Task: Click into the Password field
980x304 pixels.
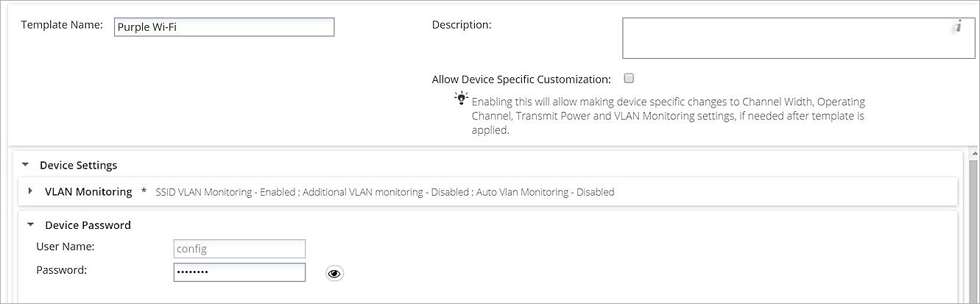Action: [239, 272]
